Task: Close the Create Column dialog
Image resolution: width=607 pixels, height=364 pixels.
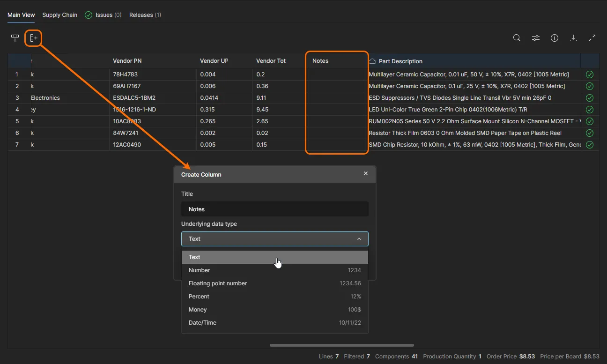Action: (366, 173)
